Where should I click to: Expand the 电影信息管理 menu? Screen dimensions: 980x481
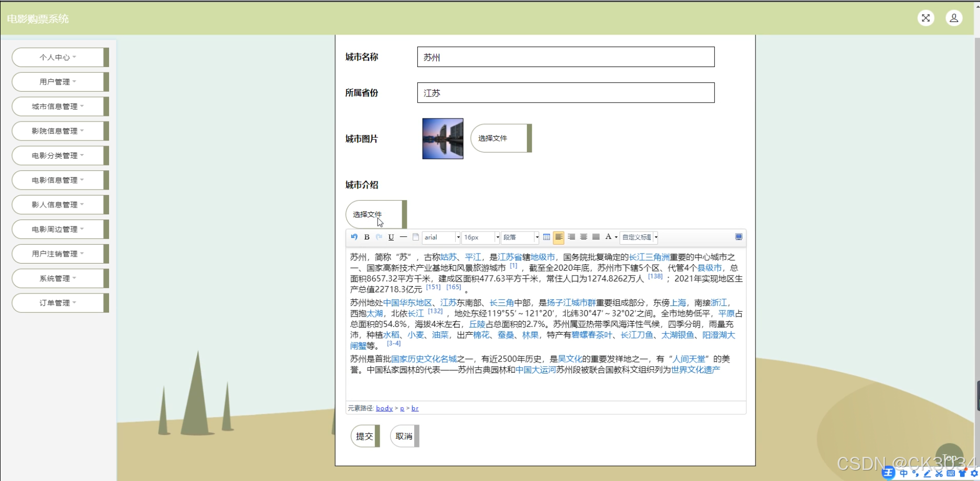(60, 180)
